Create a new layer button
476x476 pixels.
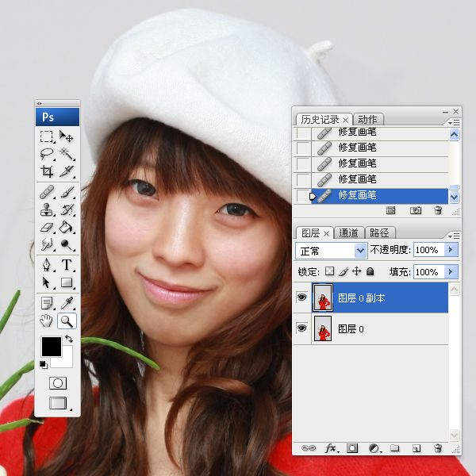click(416, 448)
